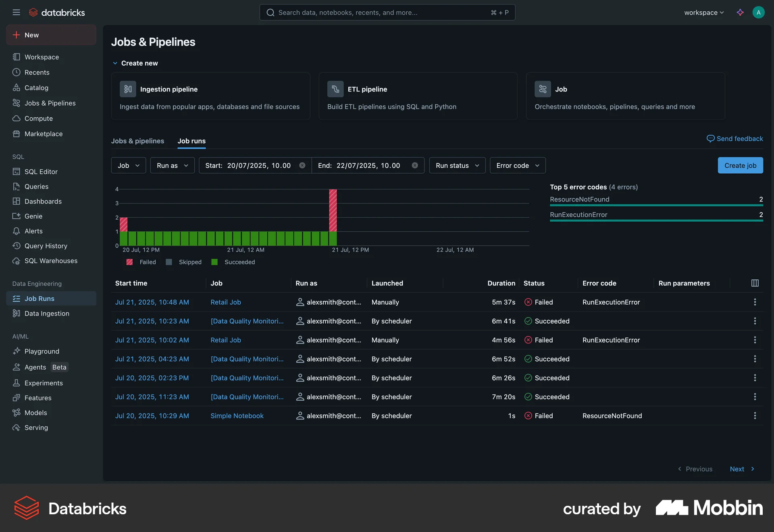
Task: Open the Error code dropdown
Action: pyautogui.click(x=518, y=165)
